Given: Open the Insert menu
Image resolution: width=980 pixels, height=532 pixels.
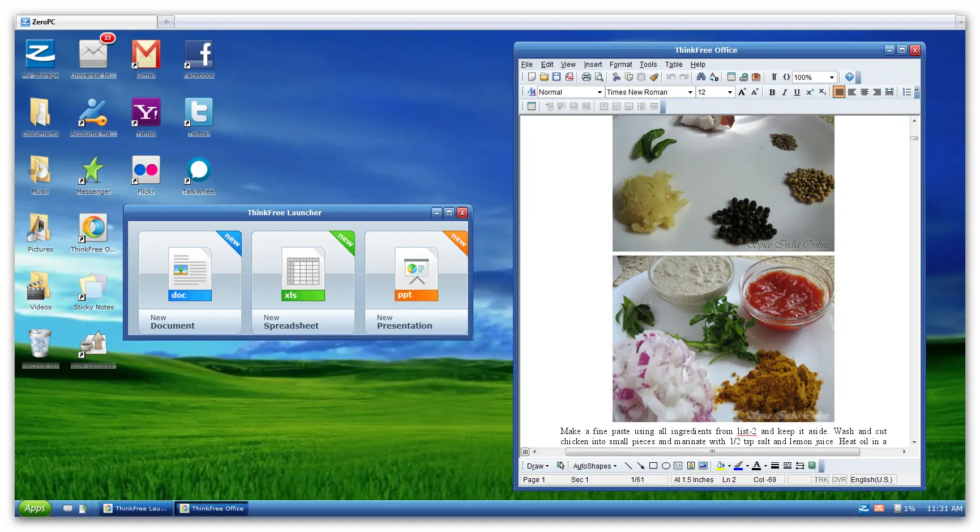Looking at the screenshot, I should [593, 65].
